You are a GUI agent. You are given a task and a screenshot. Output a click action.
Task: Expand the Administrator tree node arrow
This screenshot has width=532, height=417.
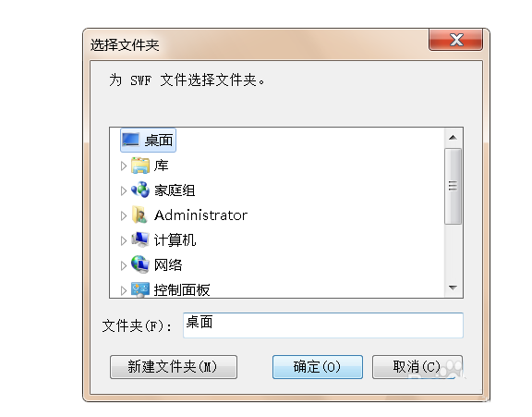[124, 215]
